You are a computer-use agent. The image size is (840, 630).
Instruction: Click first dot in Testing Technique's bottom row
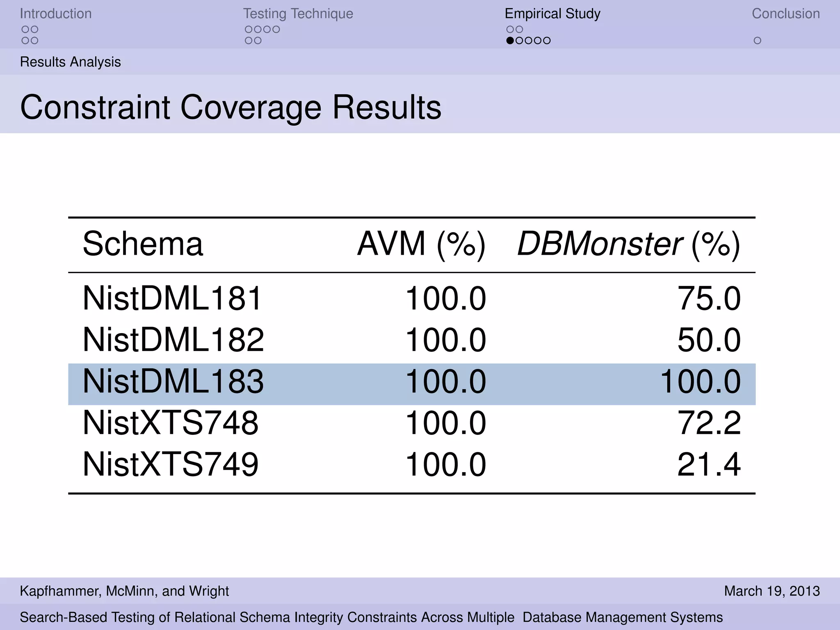tap(249, 41)
